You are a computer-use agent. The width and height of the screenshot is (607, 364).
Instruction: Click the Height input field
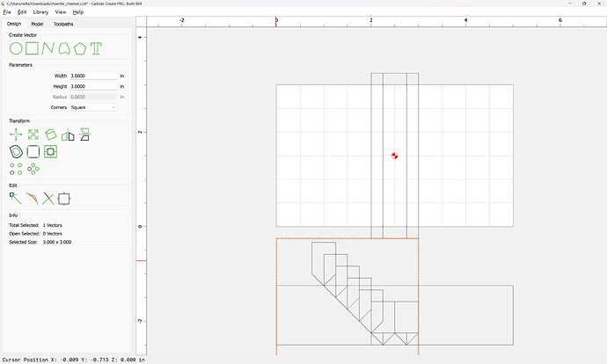92,87
